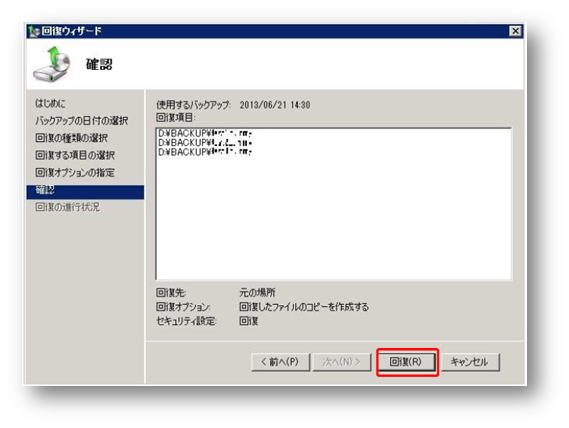Select second D:\BACKUP item in list

205,143
